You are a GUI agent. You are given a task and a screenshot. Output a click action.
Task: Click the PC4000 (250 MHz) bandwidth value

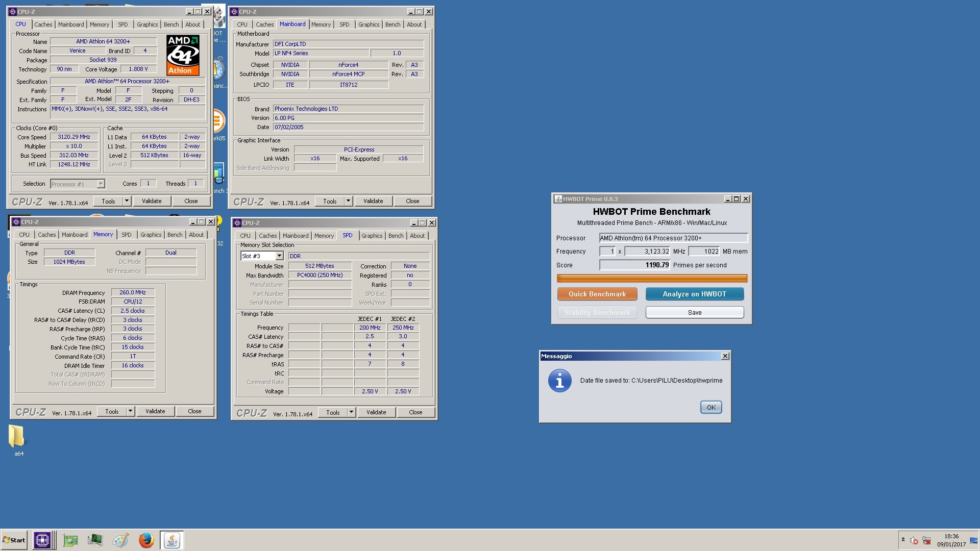pyautogui.click(x=320, y=275)
